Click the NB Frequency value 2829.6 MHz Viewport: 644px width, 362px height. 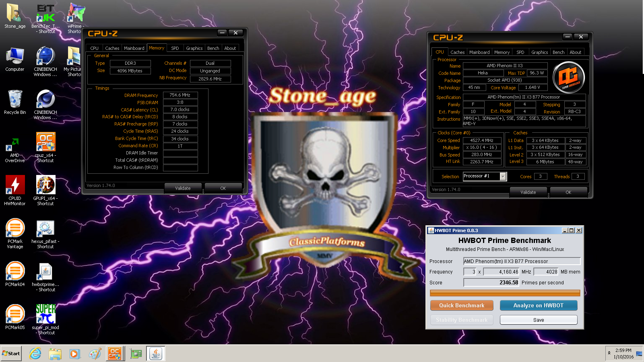pos(210,79)
